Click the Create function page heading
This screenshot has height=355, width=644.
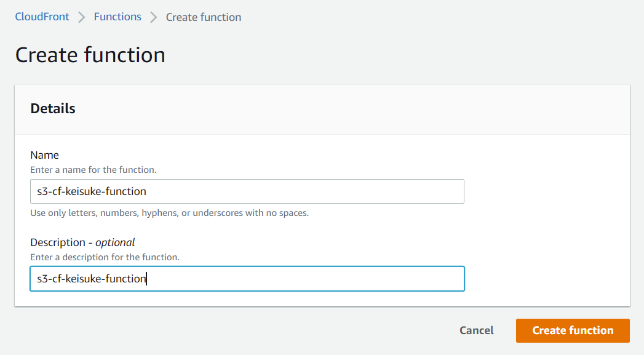90,55
